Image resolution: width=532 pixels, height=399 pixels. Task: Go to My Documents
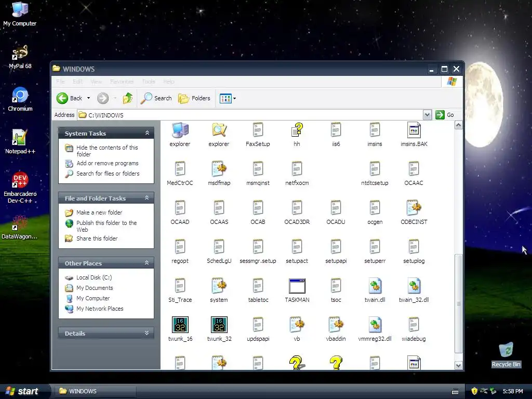[x=95, y=288]
